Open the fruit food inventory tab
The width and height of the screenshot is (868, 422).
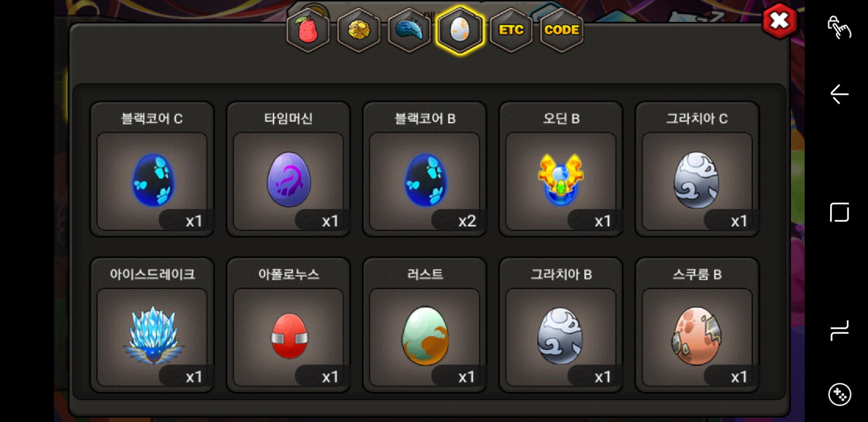(308, 30)
